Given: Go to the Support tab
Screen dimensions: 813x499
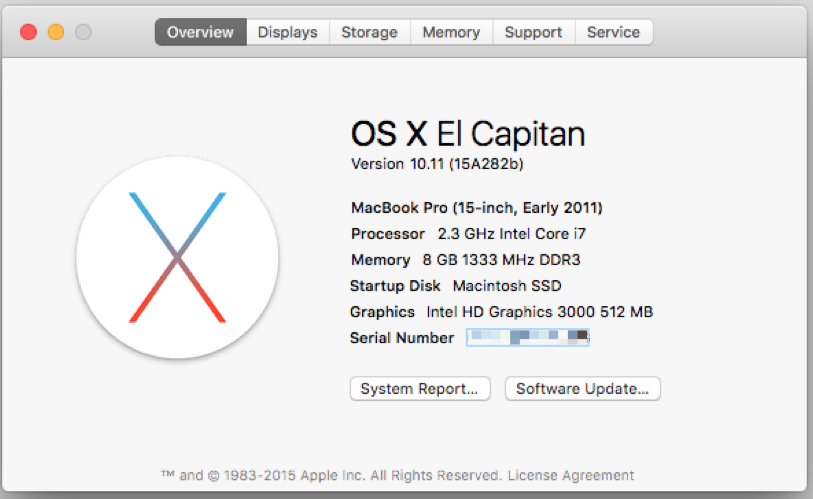Looking at the screenshot, I should (534, 32).
